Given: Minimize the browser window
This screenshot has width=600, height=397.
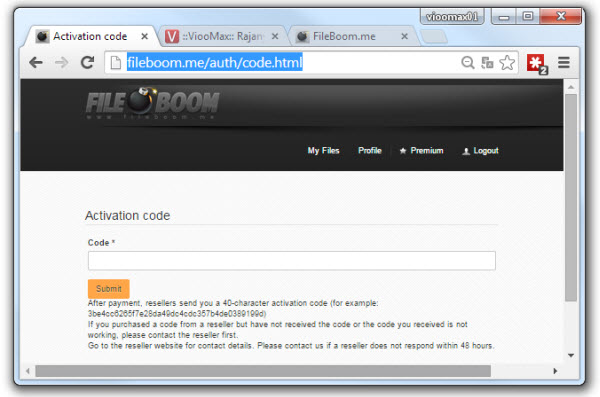Looking at the screenshot, I should click(504, 17).
